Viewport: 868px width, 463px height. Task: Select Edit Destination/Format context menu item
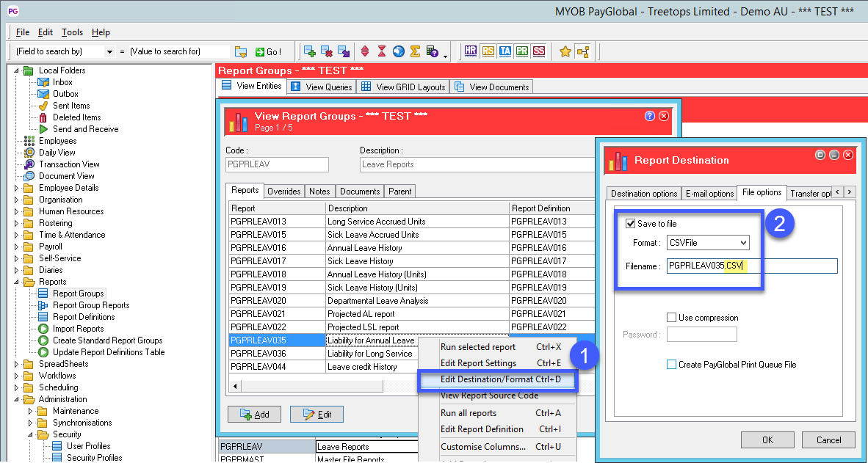coord(499,379)
